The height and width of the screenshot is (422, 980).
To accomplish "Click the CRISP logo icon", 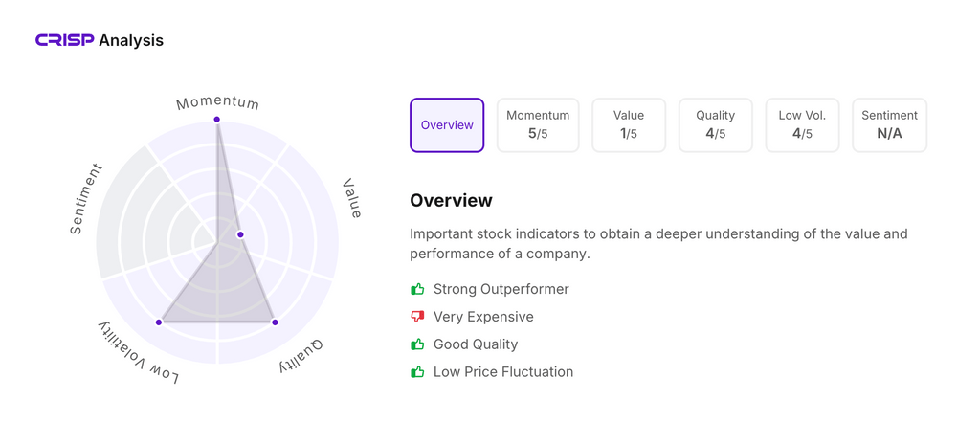I will 64,40.
